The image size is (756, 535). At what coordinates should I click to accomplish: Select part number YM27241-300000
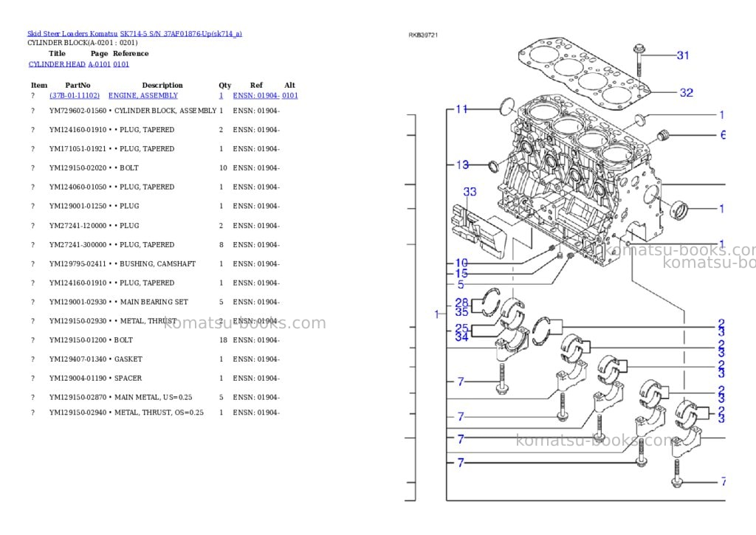[x=78, y=245]
